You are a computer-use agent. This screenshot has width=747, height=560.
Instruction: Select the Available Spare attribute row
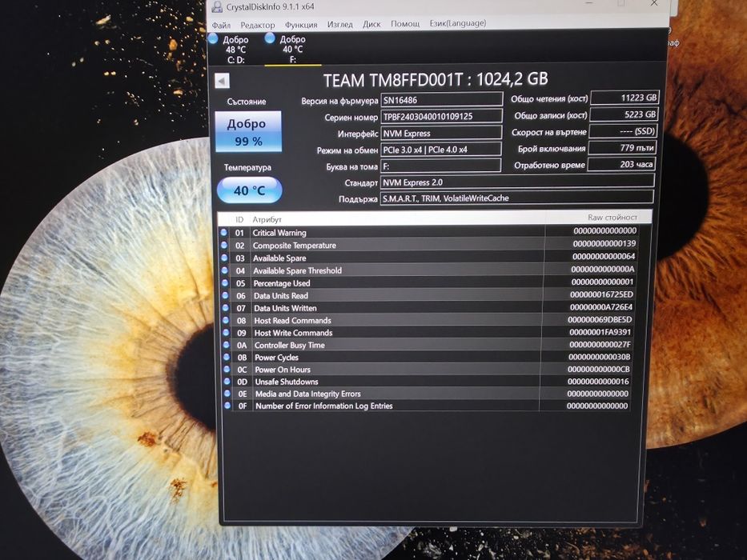pyautogui.click(x=429, y=258)
